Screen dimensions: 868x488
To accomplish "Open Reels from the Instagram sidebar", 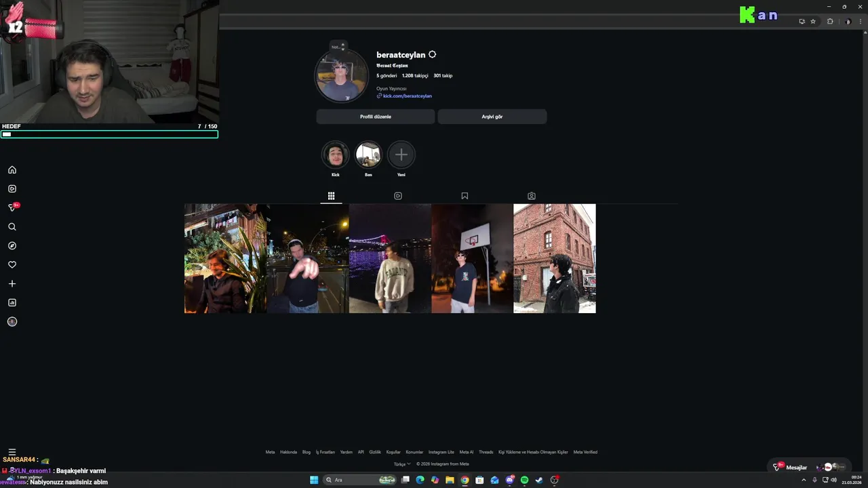I will tap(12, 189).
